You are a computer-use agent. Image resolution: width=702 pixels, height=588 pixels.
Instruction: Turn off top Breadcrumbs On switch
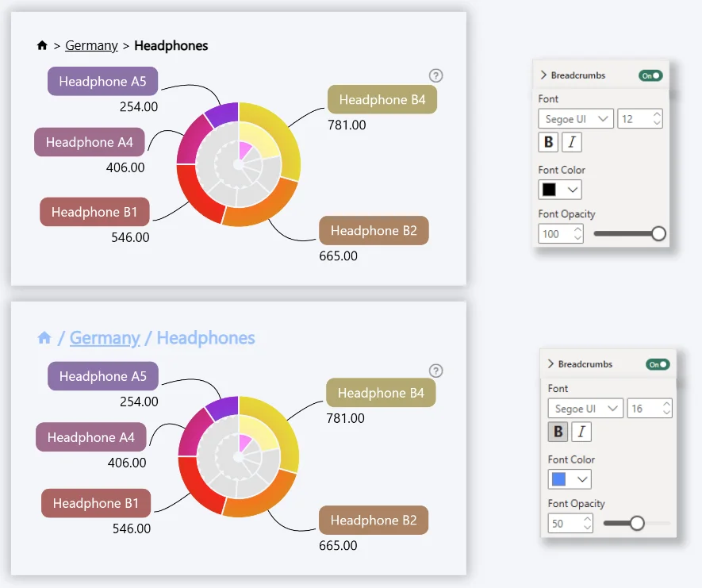click(650, 75)
